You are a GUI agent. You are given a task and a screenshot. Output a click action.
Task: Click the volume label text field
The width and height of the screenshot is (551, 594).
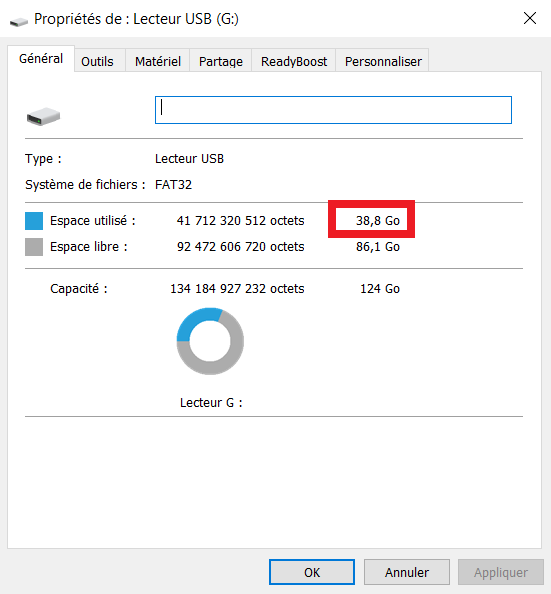pyautogui.click(x=333, y=110)
